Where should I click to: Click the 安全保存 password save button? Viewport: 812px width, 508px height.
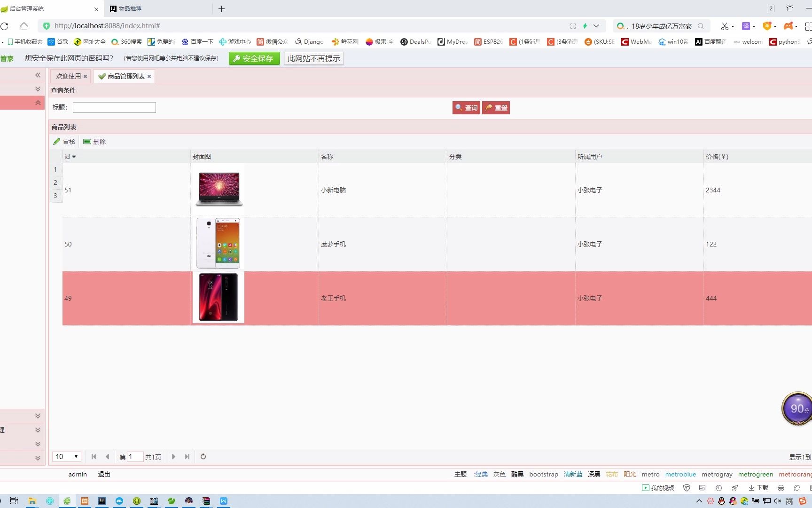(254, 58)
